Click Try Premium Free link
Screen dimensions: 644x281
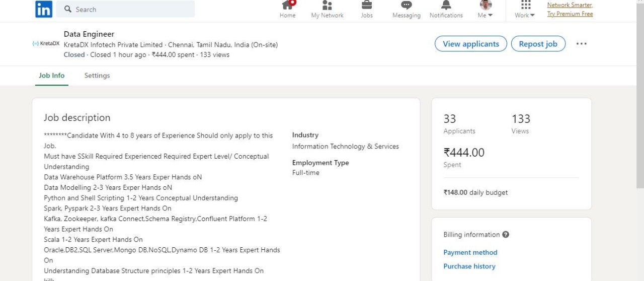(x=570, y=14)
